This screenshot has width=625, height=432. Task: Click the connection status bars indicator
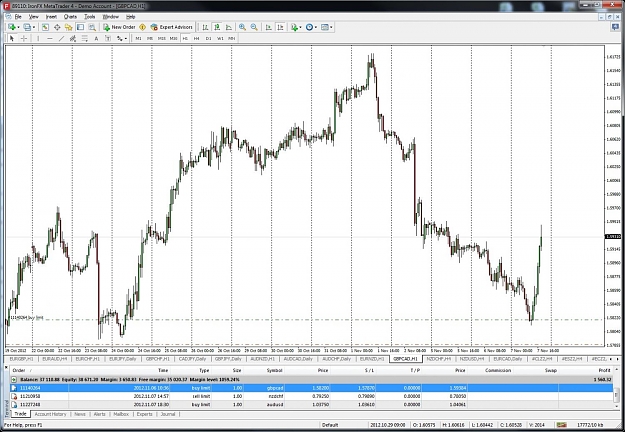(x=562, y=425)
